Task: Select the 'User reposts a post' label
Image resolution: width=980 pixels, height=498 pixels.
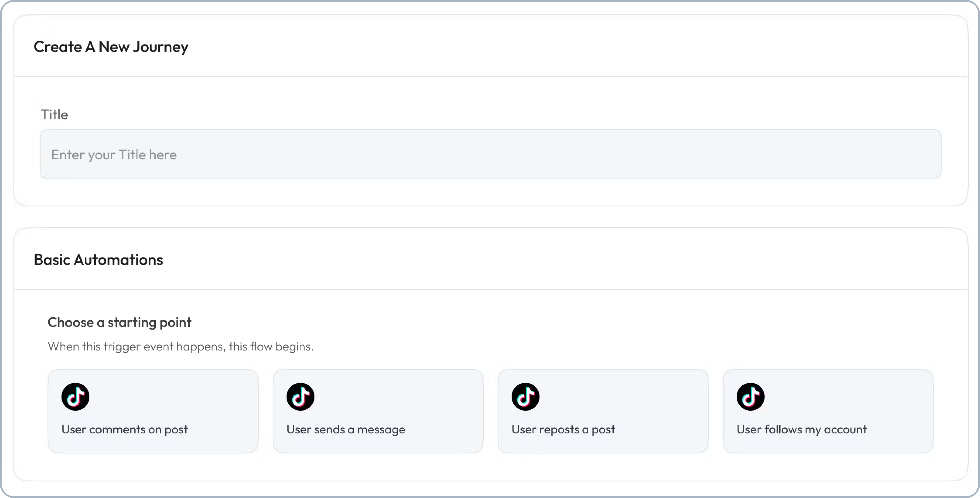Action: click(563, 429)
